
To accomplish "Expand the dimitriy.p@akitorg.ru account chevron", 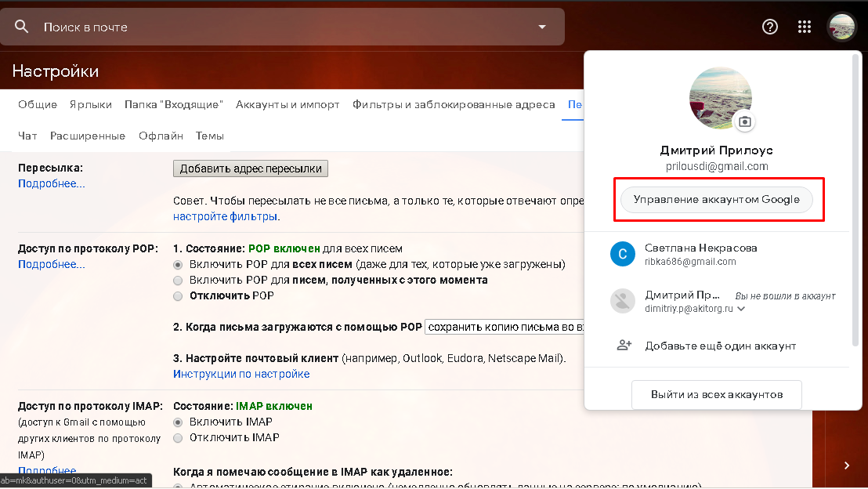I will point(741,309).
